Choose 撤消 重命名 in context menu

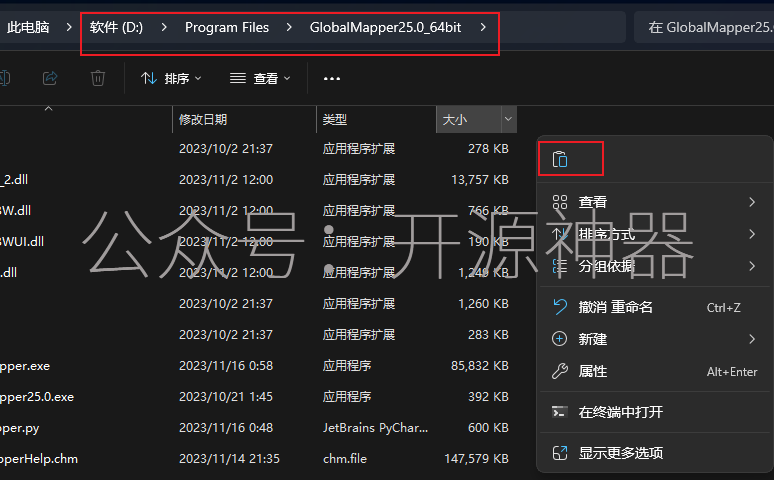coord(655,307)
